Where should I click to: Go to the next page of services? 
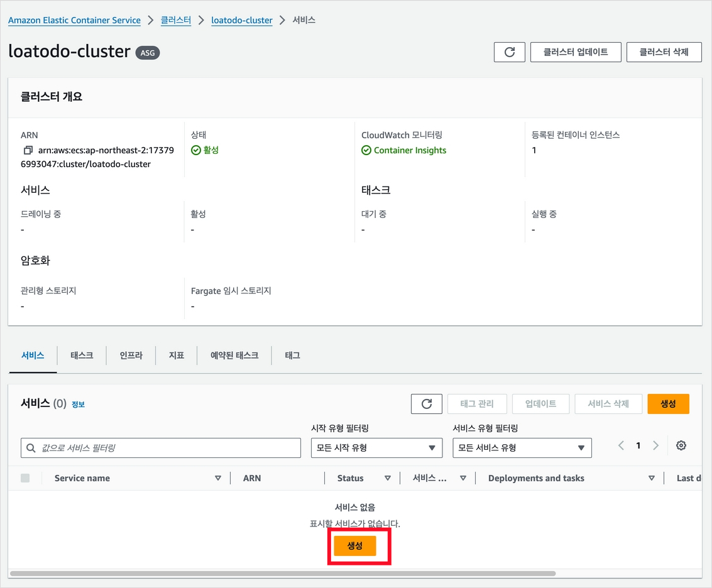(x=655, y=445)
